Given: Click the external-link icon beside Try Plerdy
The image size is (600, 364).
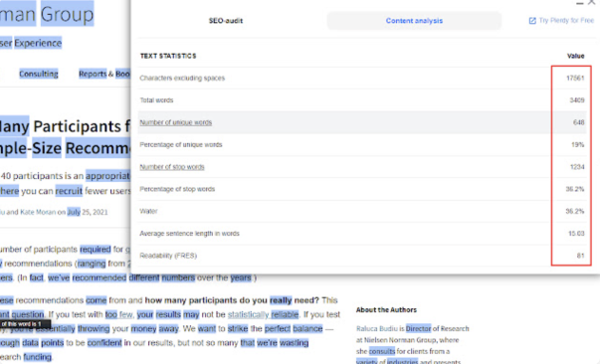Looking at the screenshot, I should (532, 21).
